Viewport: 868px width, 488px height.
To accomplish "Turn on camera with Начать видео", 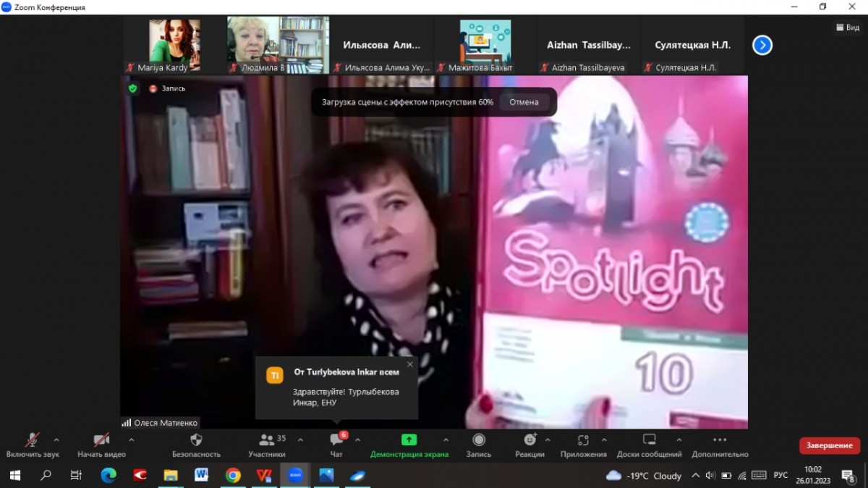I will tap(101, 440).
